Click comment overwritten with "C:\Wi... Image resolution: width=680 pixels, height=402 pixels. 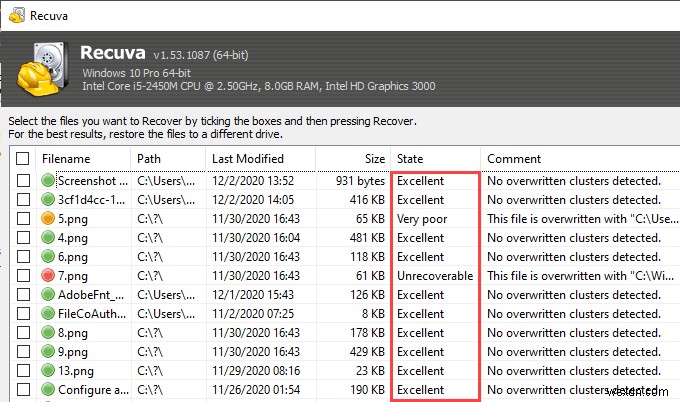580,276
